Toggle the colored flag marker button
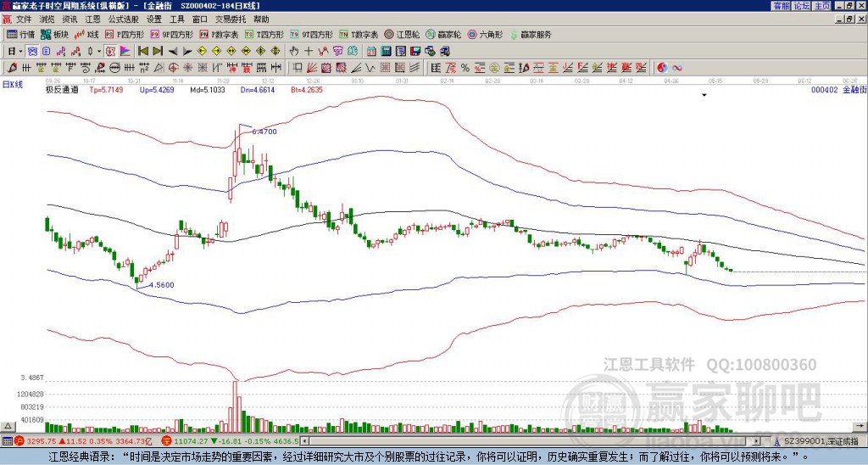Image resolution: width=868 pixels, height=465 pixels. click(125, 52)
